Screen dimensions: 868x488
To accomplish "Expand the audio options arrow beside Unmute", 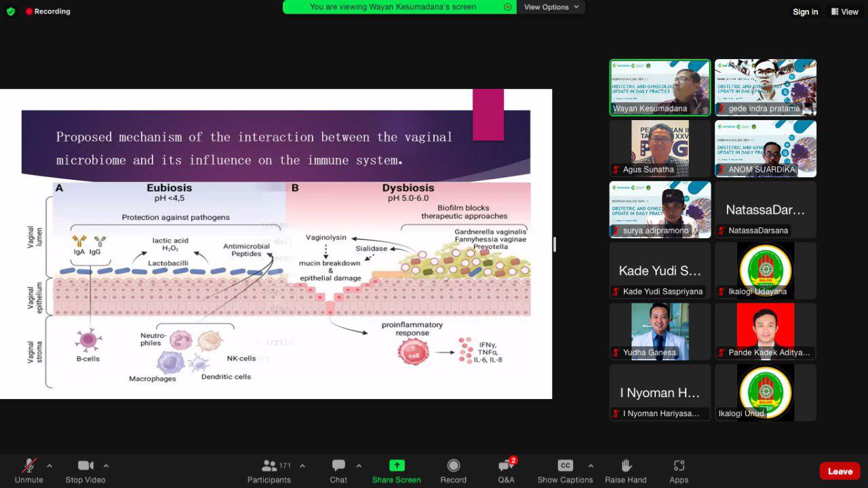I will click(x=49, y=466).
